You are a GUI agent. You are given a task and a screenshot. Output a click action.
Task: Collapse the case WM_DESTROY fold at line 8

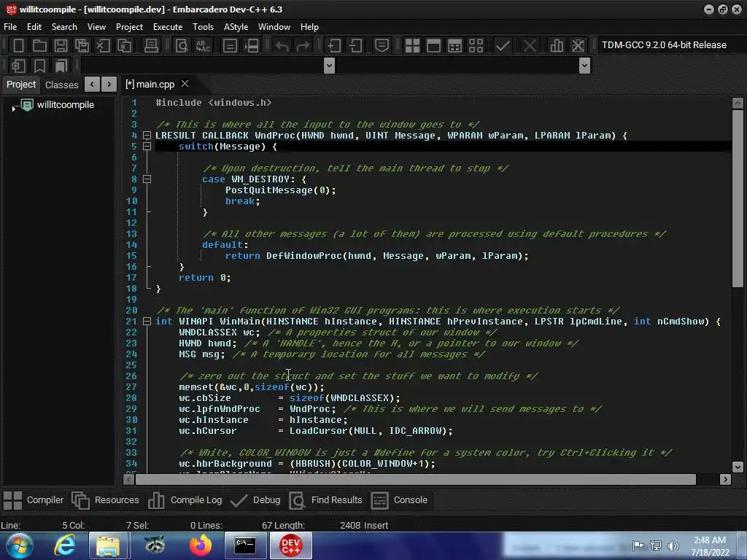tap(147, 179)
